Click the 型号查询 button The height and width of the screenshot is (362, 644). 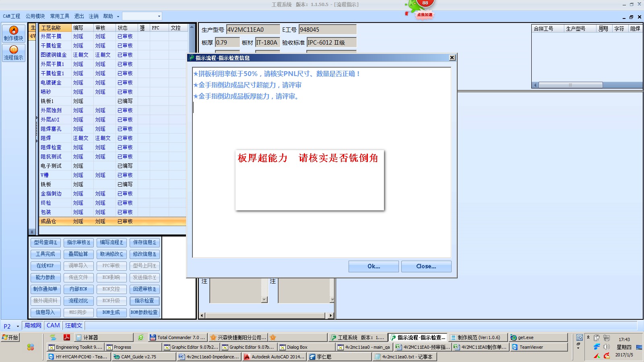tap(45, 243)
